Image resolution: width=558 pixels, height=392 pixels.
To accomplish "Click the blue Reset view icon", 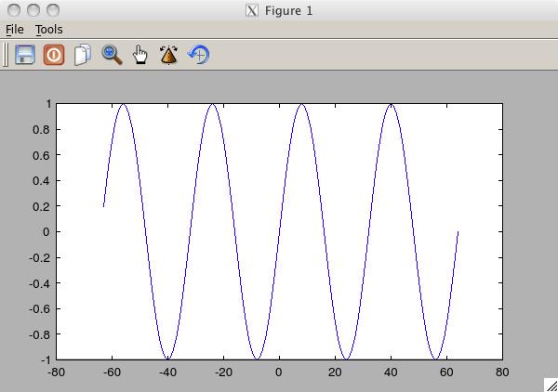I will (198, 55).
